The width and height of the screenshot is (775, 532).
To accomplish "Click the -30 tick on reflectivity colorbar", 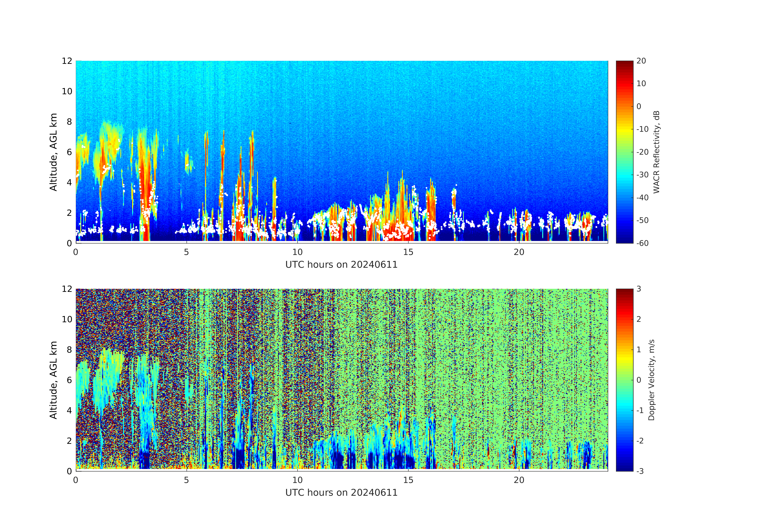I will tap(642, 175).
